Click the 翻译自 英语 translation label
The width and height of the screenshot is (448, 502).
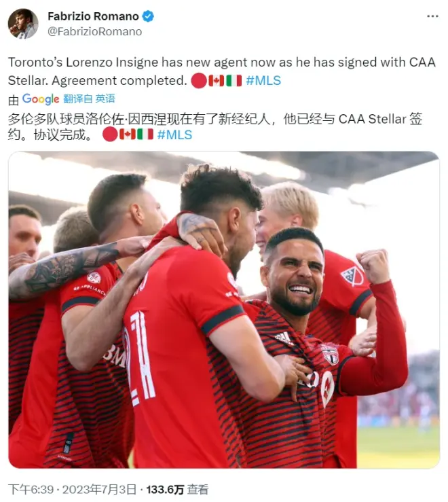pyautogui.click(x=89, y=98)
